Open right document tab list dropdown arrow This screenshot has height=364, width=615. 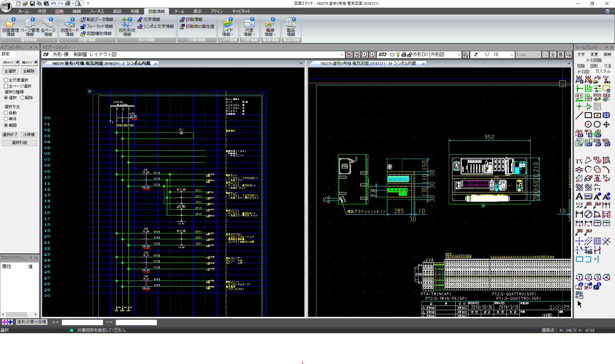569,63
